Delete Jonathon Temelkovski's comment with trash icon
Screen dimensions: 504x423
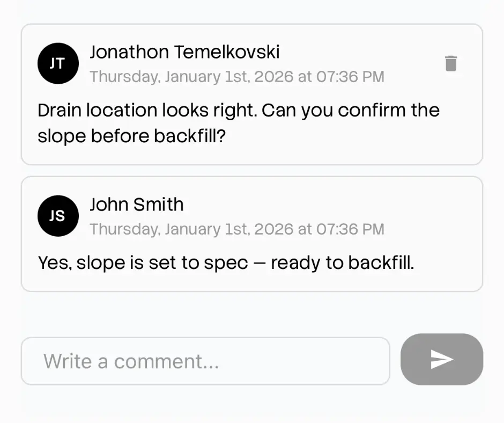[x=451, y=63]
